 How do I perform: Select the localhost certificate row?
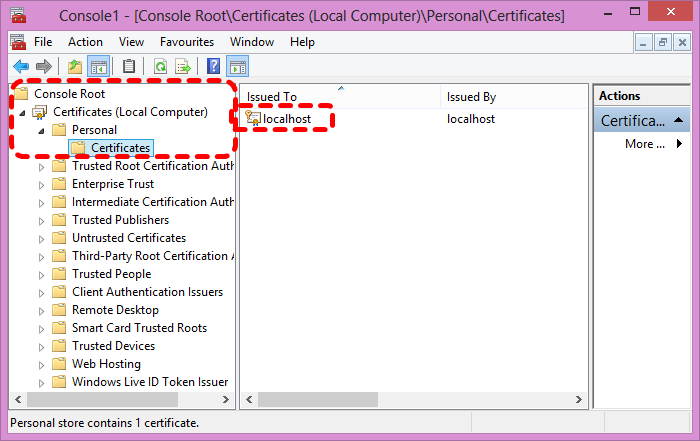(x=414, y=119)
